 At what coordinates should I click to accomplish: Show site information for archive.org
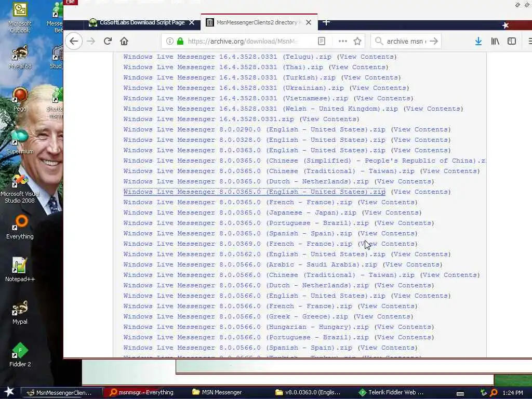[x=170, y=42]
